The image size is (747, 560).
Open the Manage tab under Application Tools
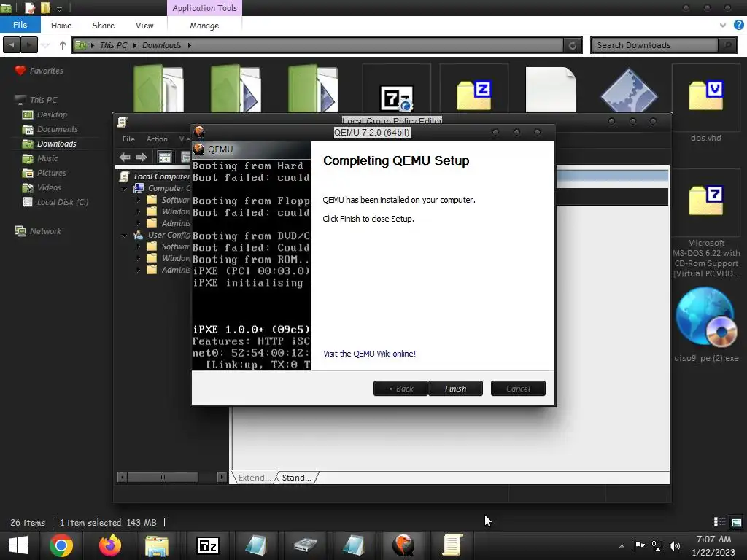coord(204,26)
